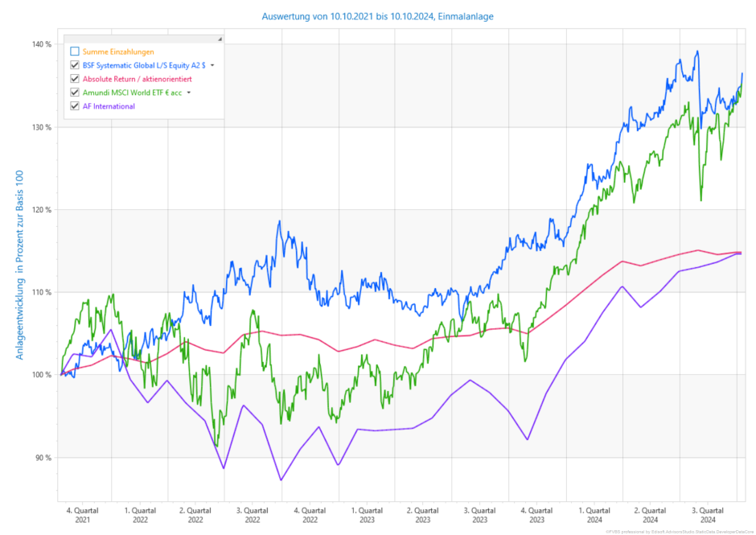Hide the Amundi MSCI World ETF series checkbox
The image size is (756, 535).
click(x=75, y=93)
